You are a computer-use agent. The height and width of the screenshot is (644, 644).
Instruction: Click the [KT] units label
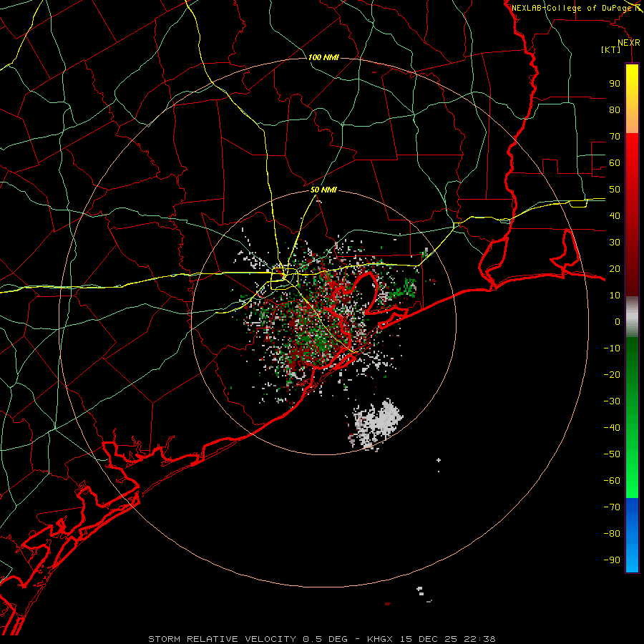click(x=611, y=49)
